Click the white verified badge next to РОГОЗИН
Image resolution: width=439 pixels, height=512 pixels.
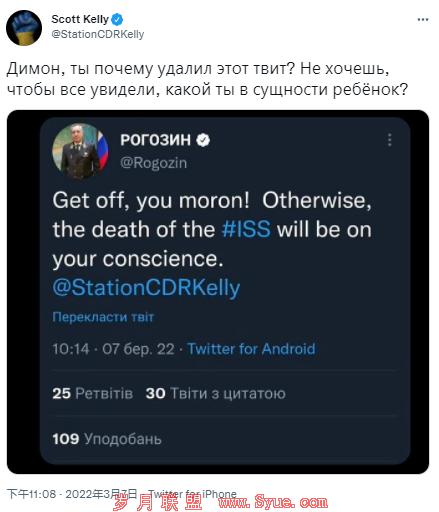coord(203,140)
